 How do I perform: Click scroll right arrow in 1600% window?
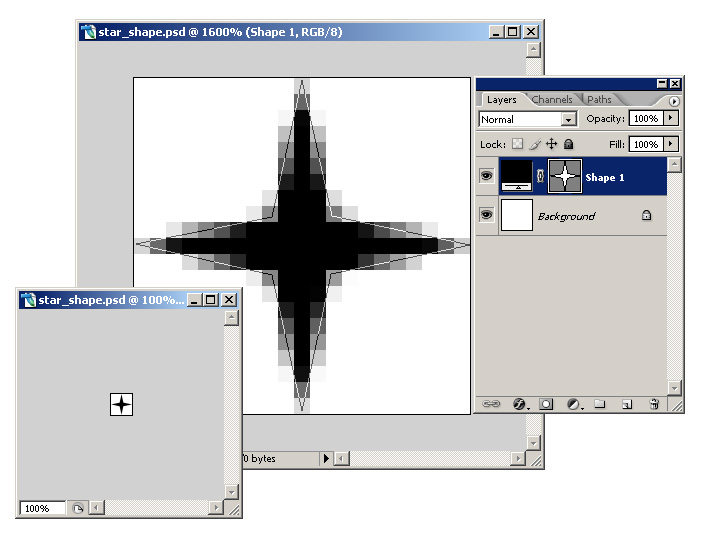pos(518,459)
